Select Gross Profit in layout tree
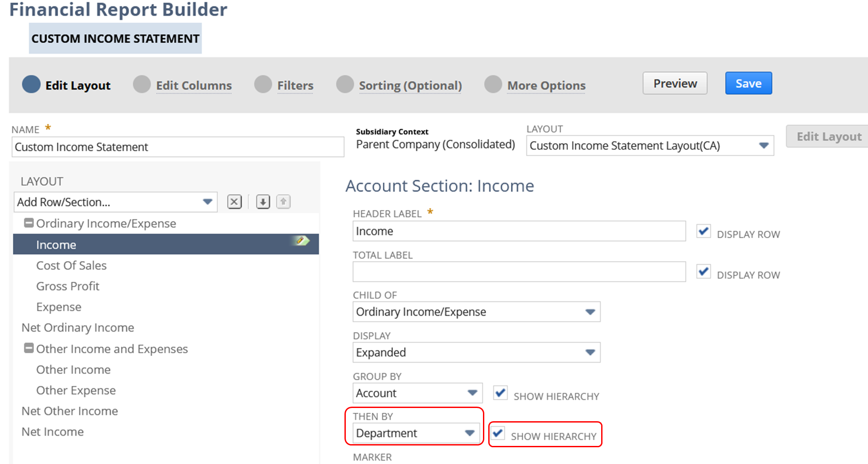The image size is (868, 464). 68,286
